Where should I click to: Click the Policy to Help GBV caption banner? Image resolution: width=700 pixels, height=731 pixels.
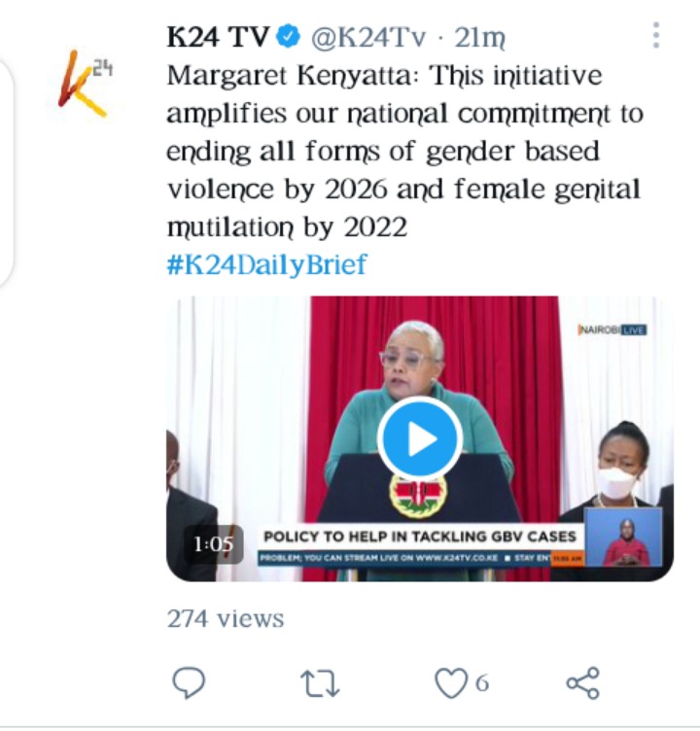(x=420, y=537)
